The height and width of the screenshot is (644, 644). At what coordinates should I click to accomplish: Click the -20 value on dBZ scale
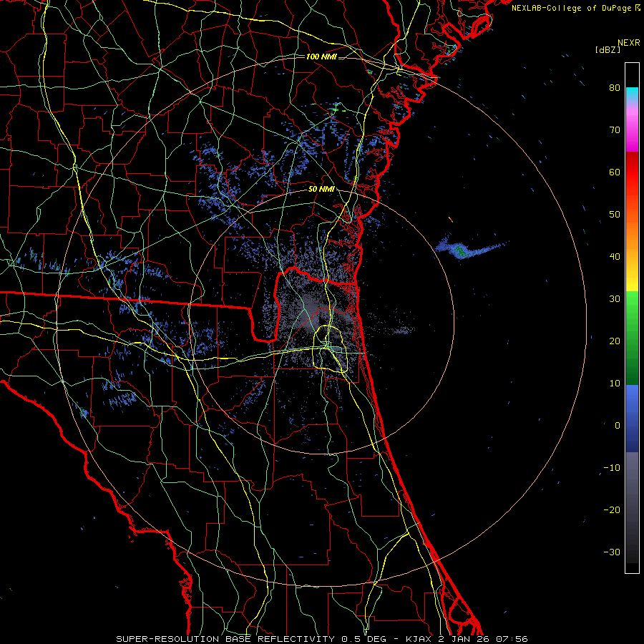click(612, 510)
